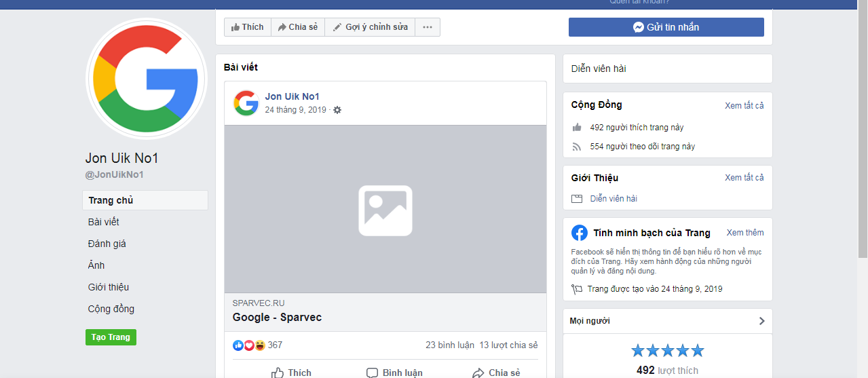This screenshot has height=378, width=868.
Task: Open the post's placeholder link image
Action: [385, 209]
